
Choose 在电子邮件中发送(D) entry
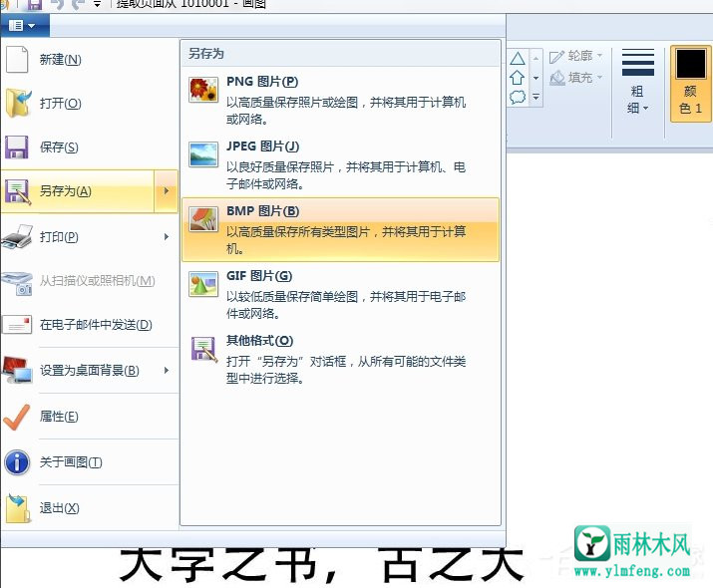click(96, 325)
